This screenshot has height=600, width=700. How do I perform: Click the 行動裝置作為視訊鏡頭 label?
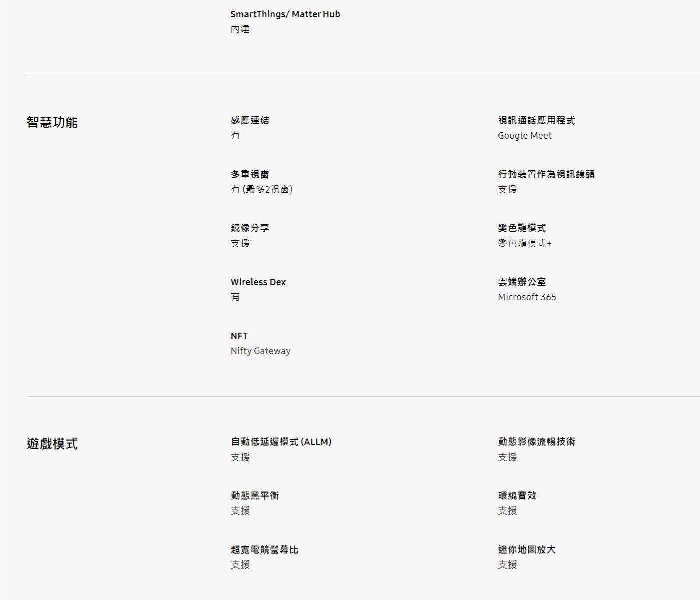tap(546, 174)
